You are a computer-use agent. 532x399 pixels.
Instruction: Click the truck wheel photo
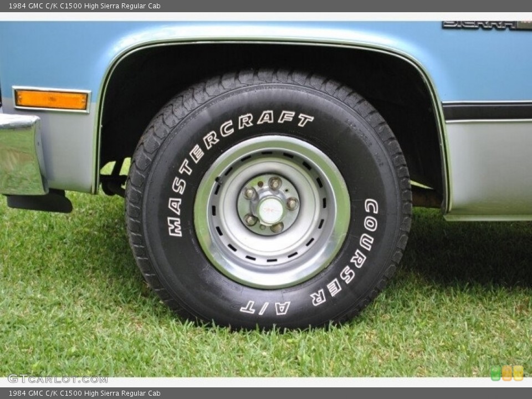pyautogui.click(x=266, y=199)
